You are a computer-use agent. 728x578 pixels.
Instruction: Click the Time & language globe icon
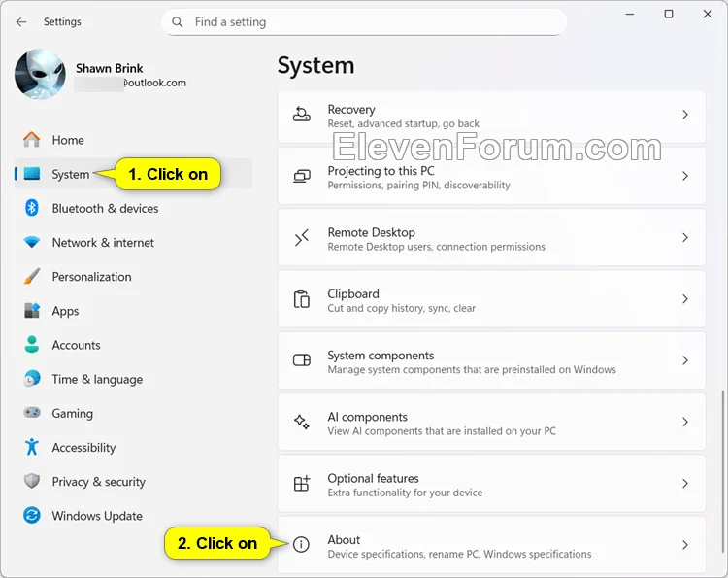(32, 378)
